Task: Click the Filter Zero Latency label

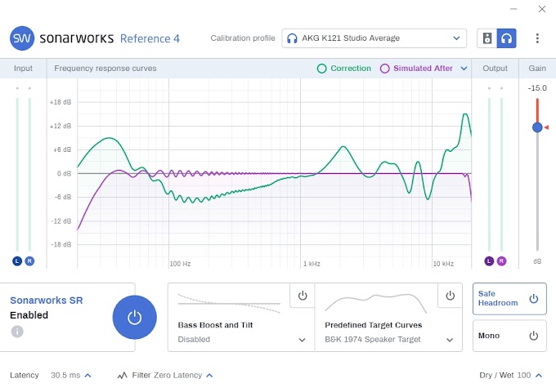Action: (167, 376)
